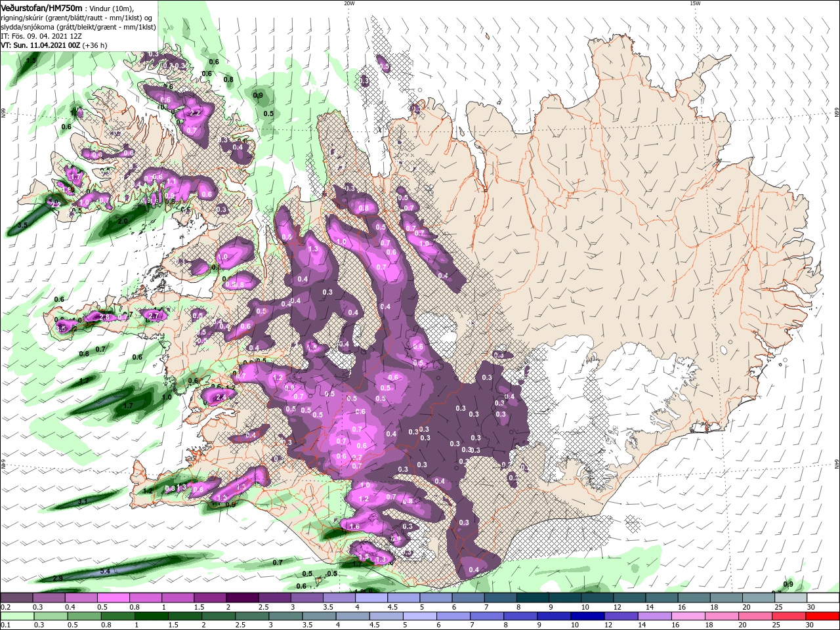The height and width of the screenshot is (630, 840).
Task: Select the light periwinkle 4 snow-scale swatch
Action: (x=370, y=598)
